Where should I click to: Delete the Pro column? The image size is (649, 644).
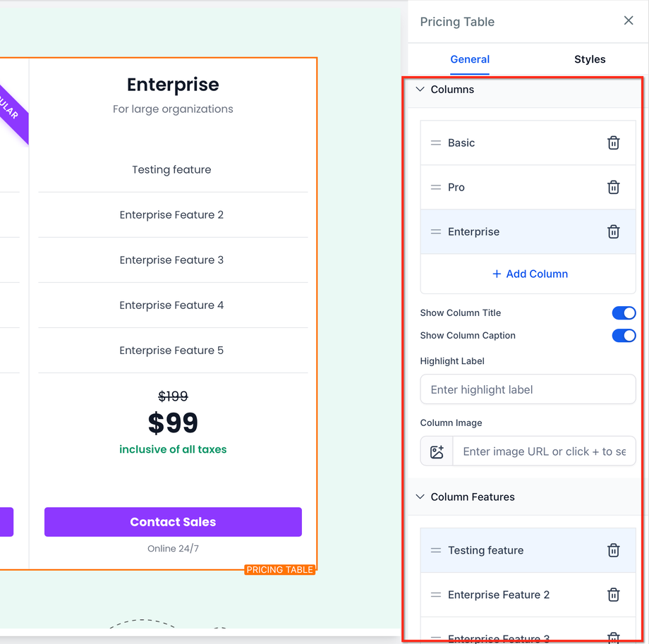613,187
